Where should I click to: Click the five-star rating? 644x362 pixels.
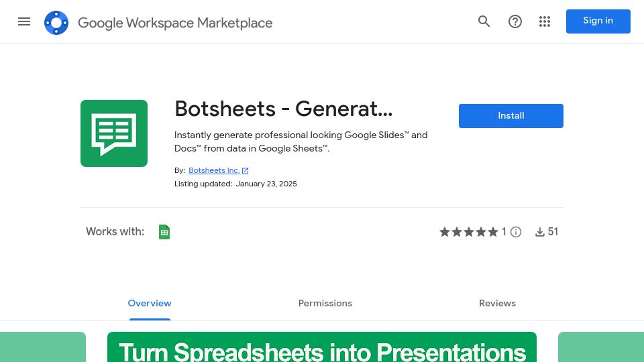point(469,232)
